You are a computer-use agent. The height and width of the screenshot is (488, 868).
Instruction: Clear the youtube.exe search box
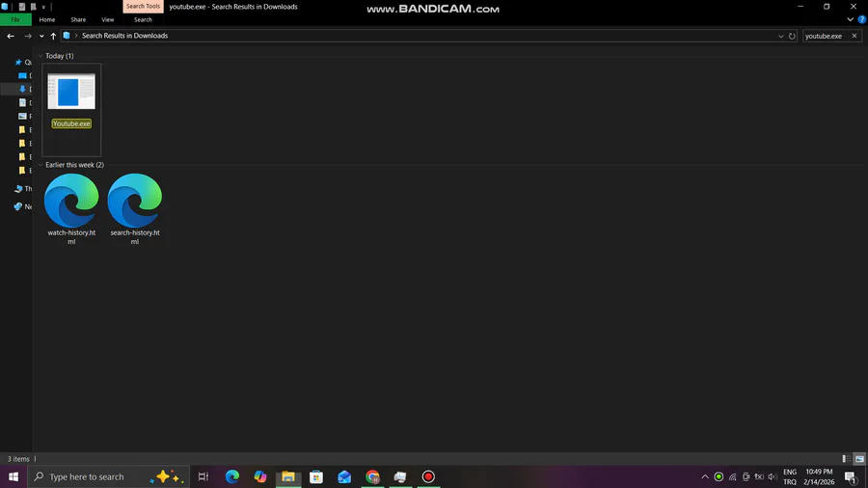click(854, 36)
